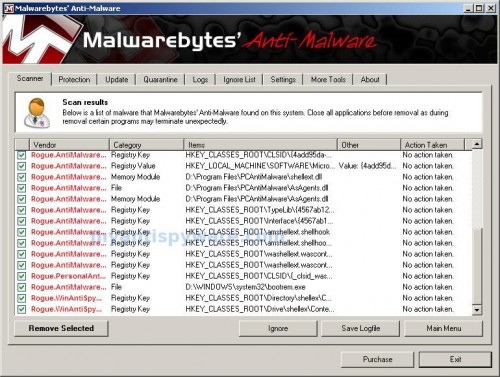Sort list by Vendor column header
Screen dimensions: 500x377
click(x=69, y=145)
